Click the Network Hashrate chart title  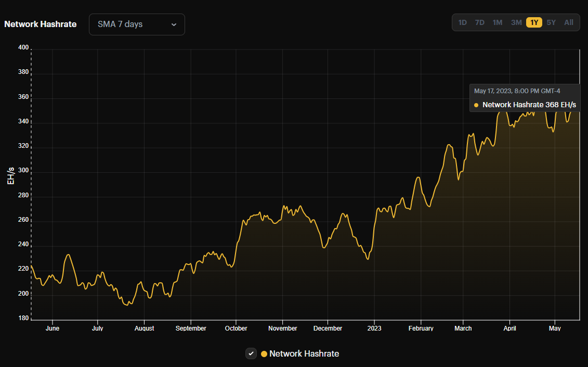pos(41,24)
